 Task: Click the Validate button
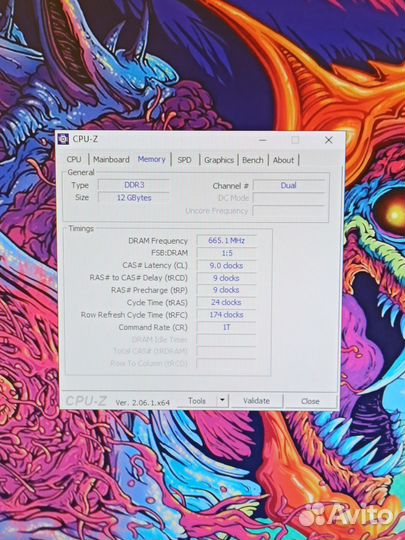[x=257, y=401]
